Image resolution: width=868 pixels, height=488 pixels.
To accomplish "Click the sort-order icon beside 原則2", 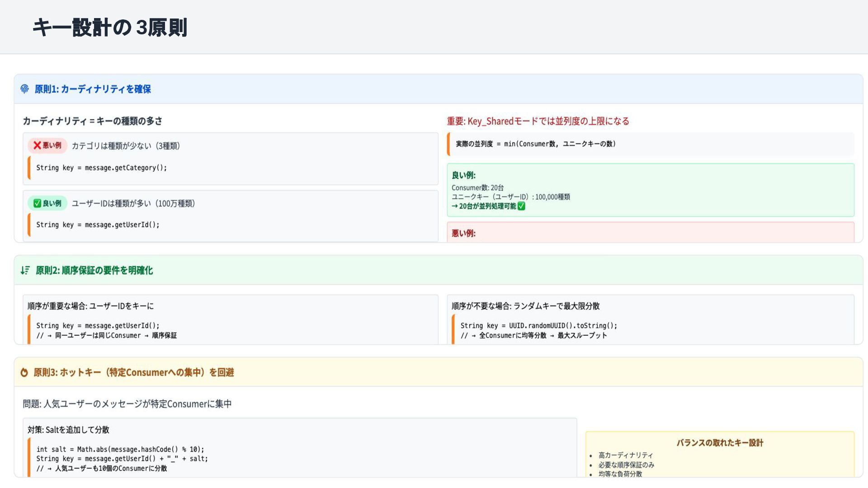I will pos(25,270).
